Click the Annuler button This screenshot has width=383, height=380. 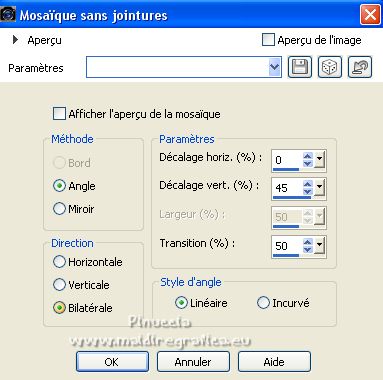193,361
